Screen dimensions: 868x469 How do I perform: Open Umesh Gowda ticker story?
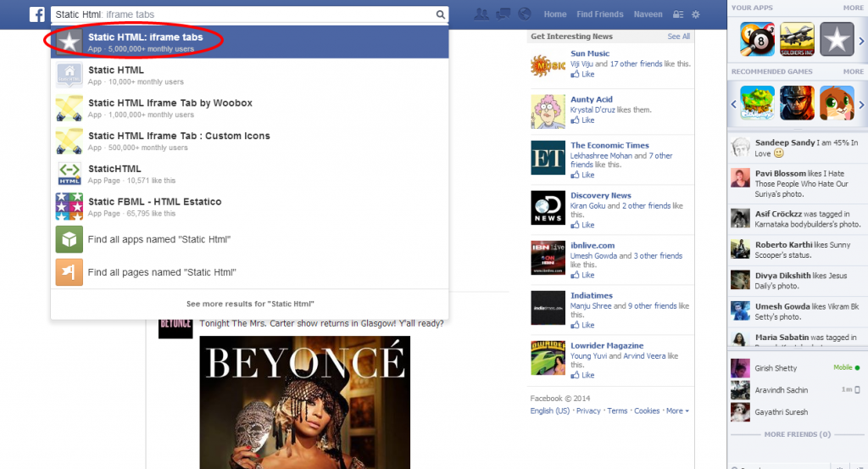tap(797, 311)
